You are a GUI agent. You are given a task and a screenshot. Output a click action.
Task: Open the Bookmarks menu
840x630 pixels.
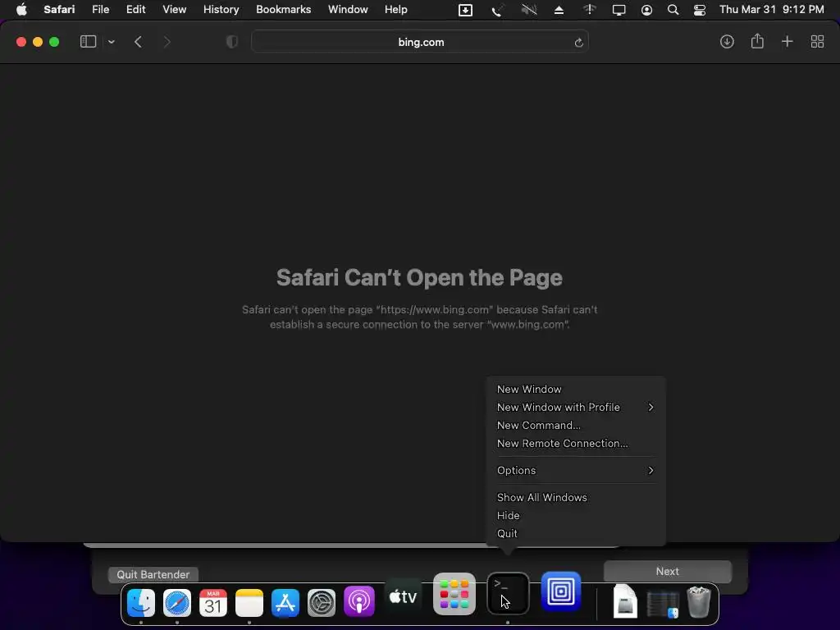point(283,10)
